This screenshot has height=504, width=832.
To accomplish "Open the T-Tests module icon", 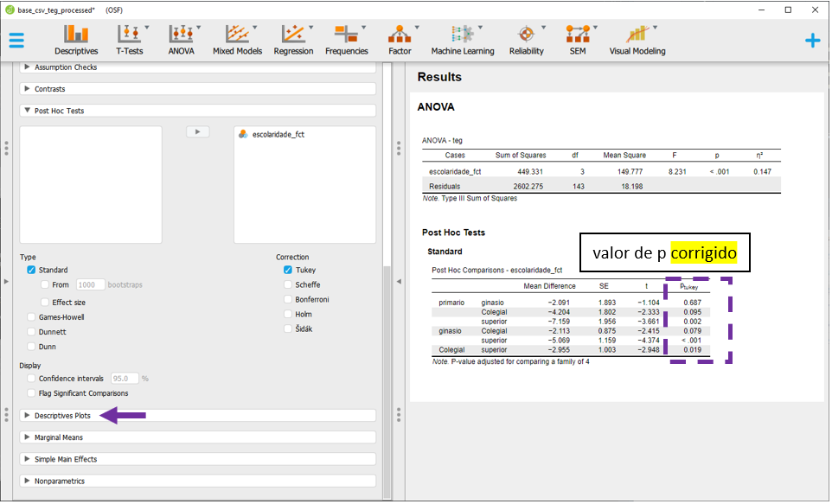I will point(129,39).
